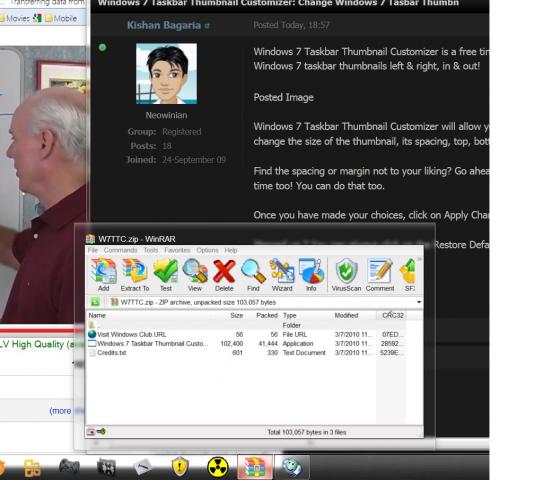
Task: Open the Commands menu
Action: 120,250
